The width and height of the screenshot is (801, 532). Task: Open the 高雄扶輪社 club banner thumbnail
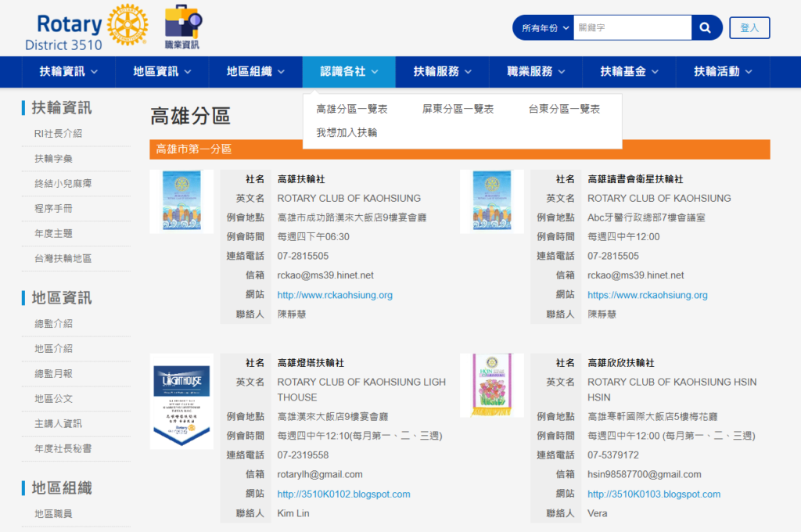point(181,201)
